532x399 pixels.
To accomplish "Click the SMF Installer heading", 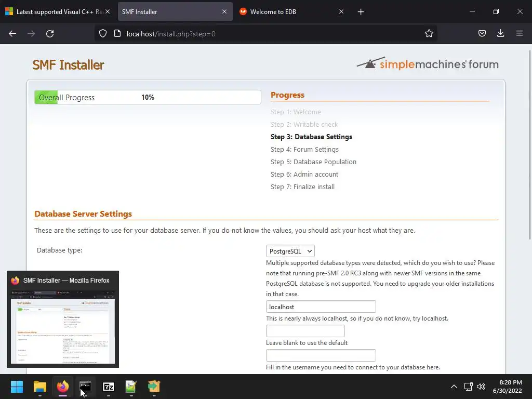I will [68, 65].
